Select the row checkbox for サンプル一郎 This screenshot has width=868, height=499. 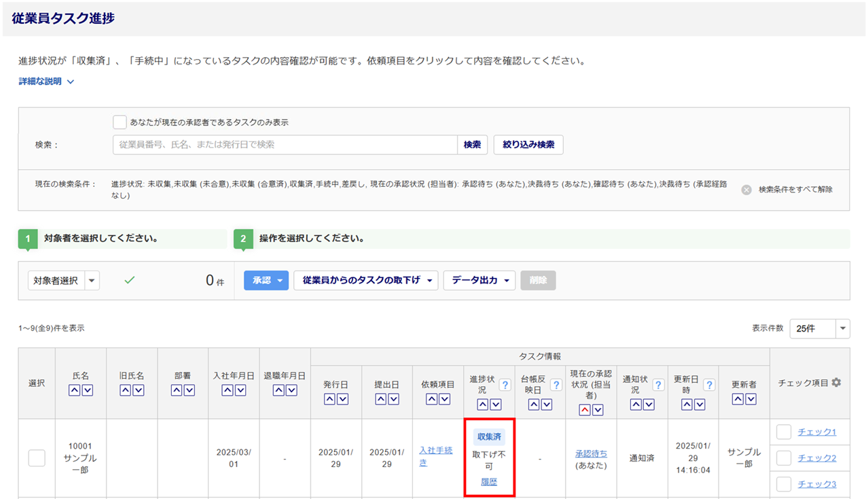click(37, 458)
